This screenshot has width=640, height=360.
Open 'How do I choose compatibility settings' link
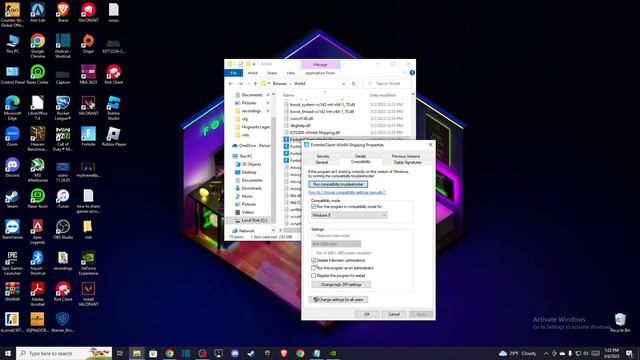347,192
